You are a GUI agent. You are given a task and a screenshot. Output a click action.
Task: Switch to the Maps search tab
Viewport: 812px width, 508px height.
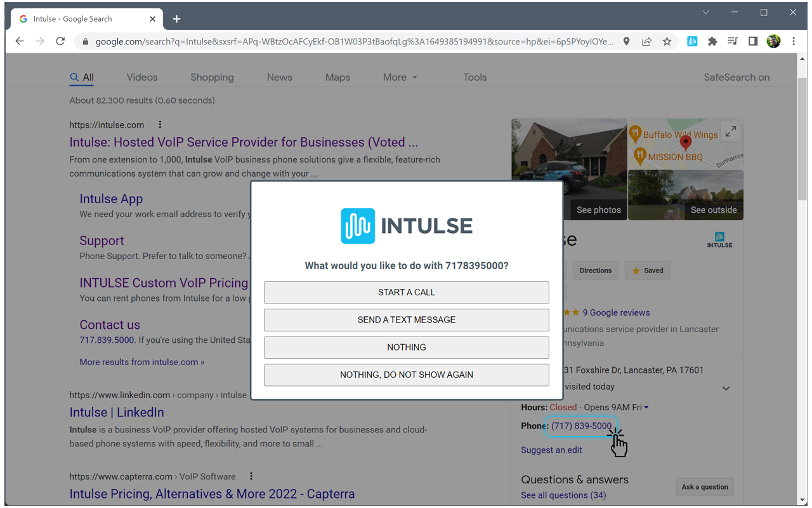tap(337, 77)
